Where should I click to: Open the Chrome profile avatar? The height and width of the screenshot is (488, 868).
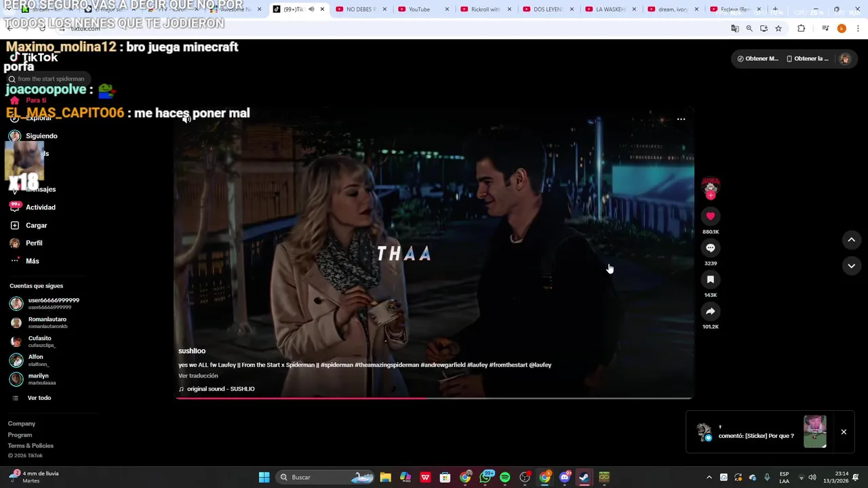(x=842, y=28)
